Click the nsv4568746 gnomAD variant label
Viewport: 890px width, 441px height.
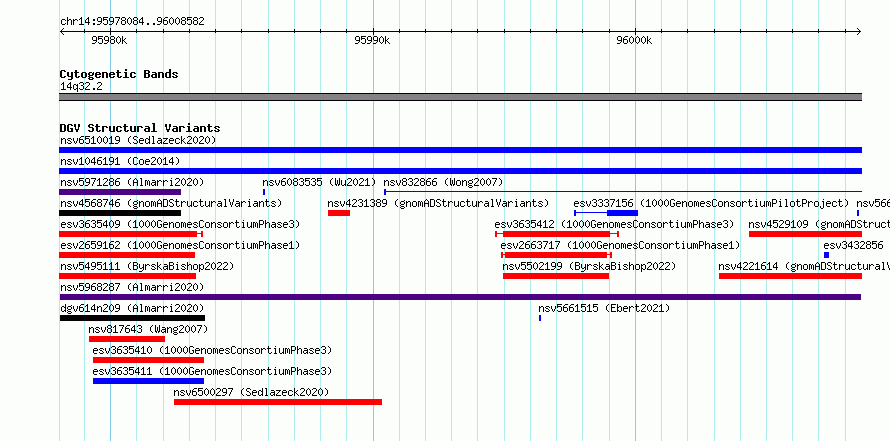click(x=171, y=203)
